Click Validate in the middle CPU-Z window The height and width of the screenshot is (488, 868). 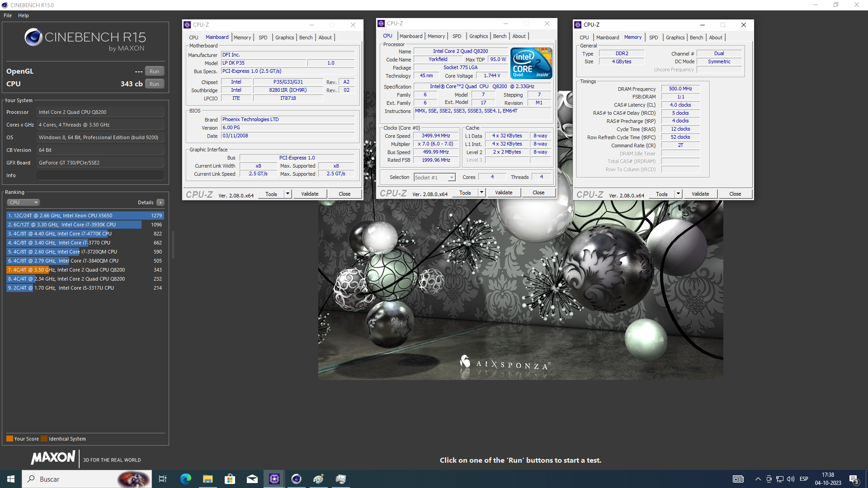[504, 192]
